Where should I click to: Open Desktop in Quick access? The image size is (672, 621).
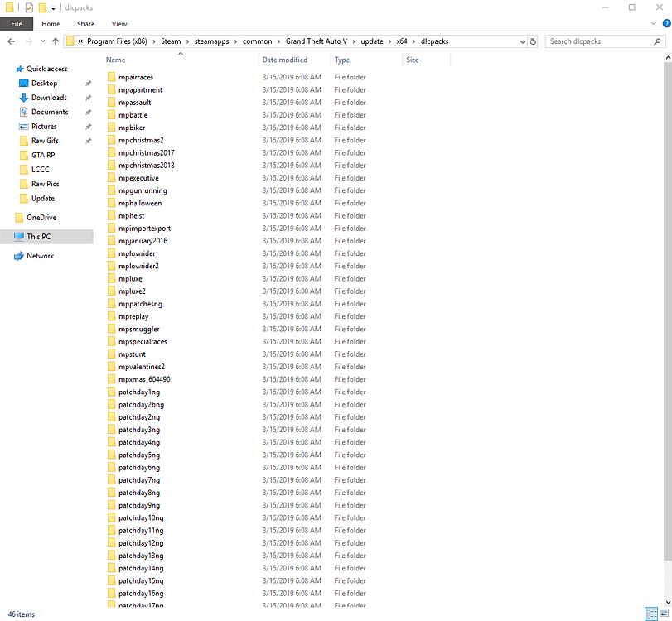[44, 83]
